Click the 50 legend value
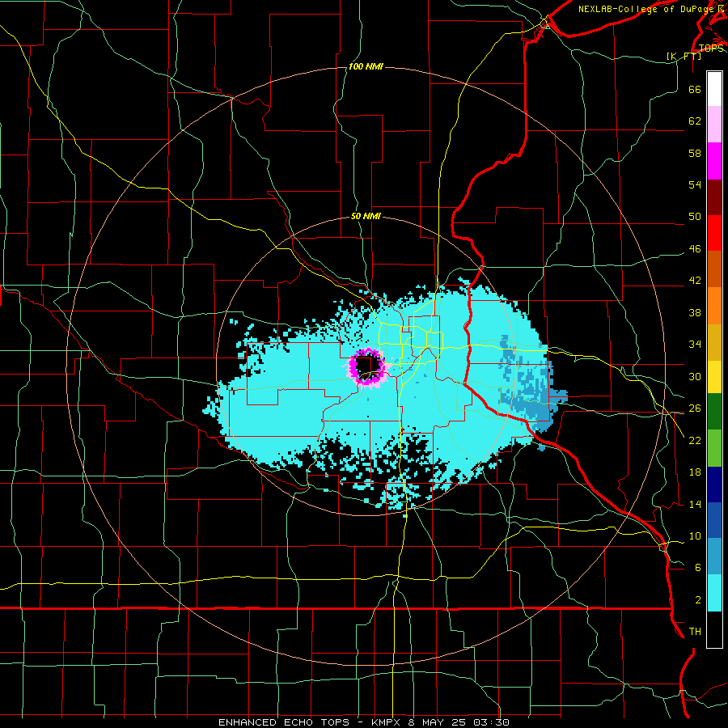 pos(695,217)
